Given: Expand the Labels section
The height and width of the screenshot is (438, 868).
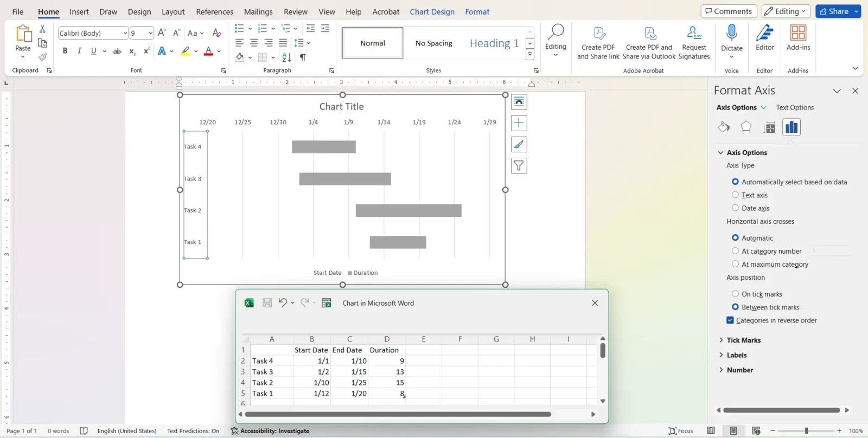Looking at the screenshot, I should 736,356.
